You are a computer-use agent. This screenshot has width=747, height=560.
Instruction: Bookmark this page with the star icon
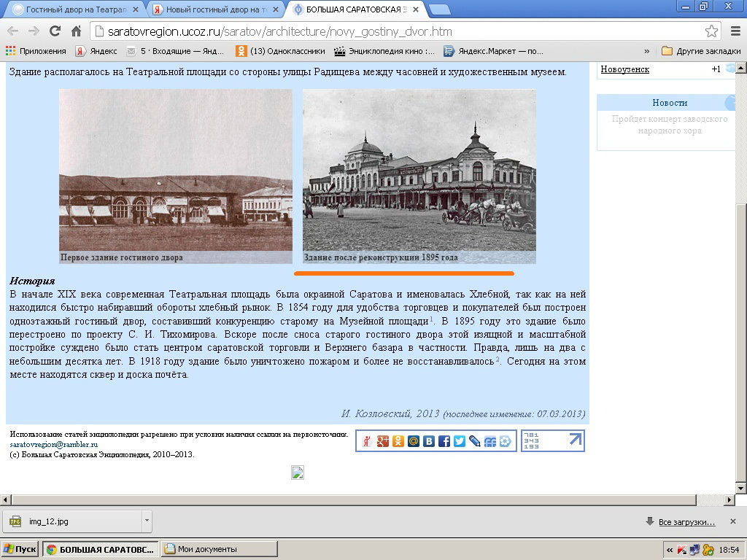tap(711, 31)
